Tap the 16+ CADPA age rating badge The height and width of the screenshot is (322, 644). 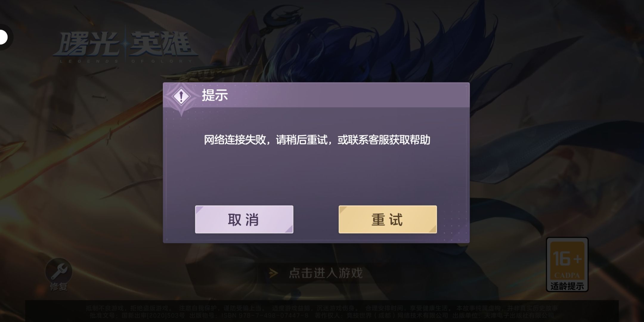tap(567, 264)
